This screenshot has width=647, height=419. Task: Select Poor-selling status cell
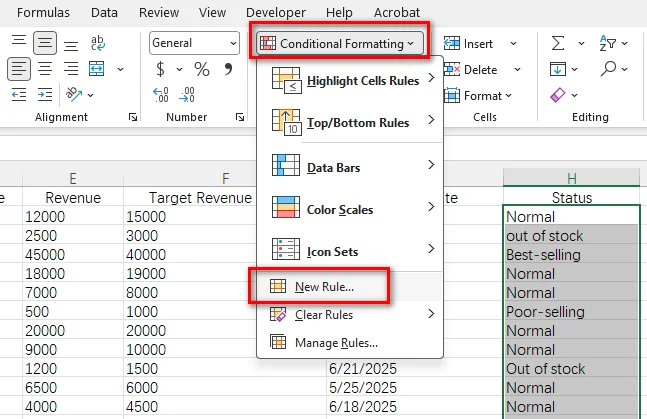(x=572, y=312)
